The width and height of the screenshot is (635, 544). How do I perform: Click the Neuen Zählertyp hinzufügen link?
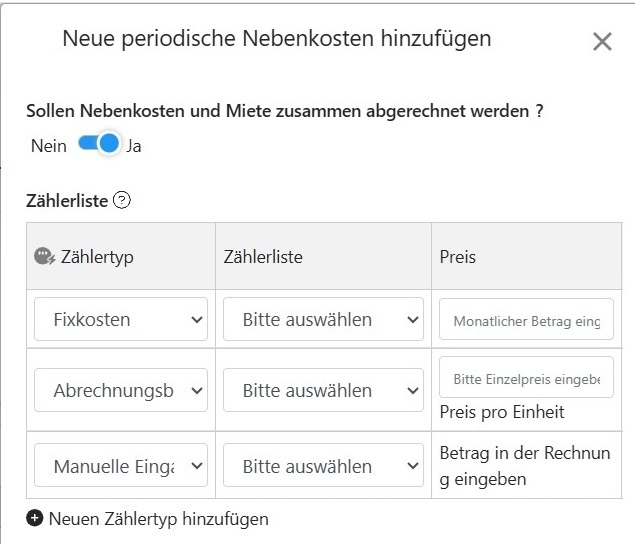click(x=158, y=518)
